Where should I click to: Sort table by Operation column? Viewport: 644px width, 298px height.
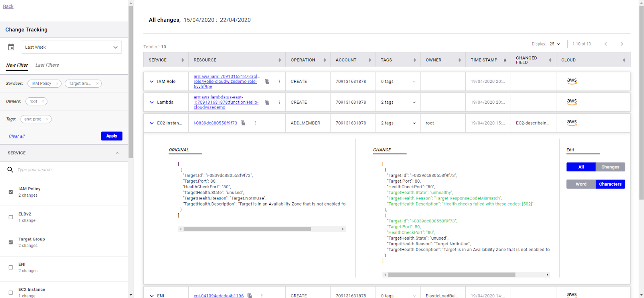point(325,60)
